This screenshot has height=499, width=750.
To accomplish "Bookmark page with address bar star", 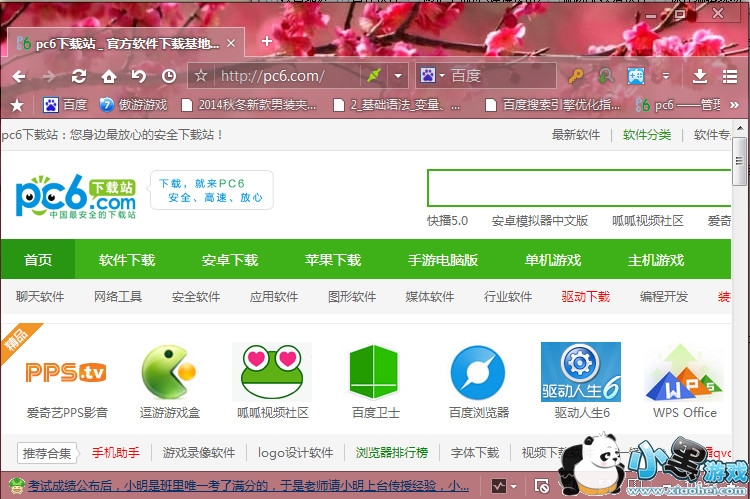I will pos(201,76).
